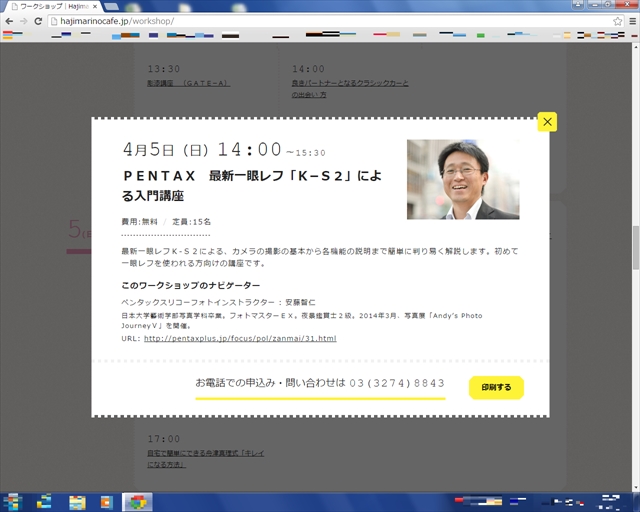Click the このワークショップのナビゲーター heading

point(191,285)
